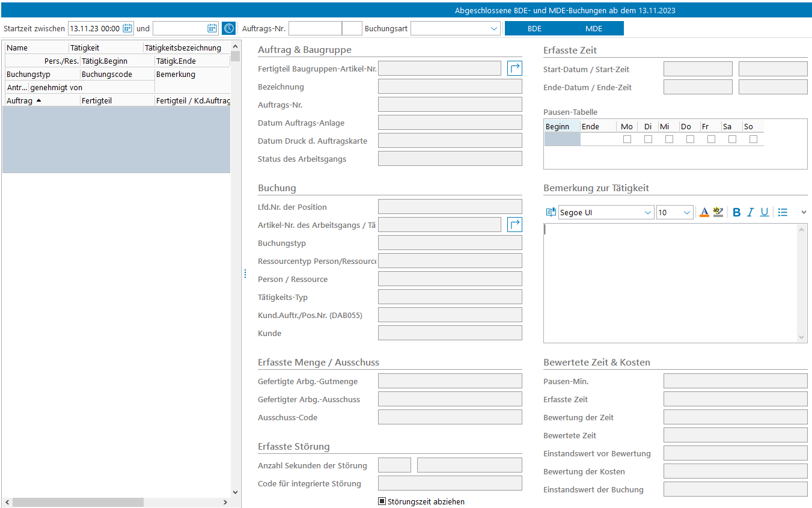The height and width of the screenshot is (508, 812).
Task: Switch to the BDE tab
Action: point(534,28)
